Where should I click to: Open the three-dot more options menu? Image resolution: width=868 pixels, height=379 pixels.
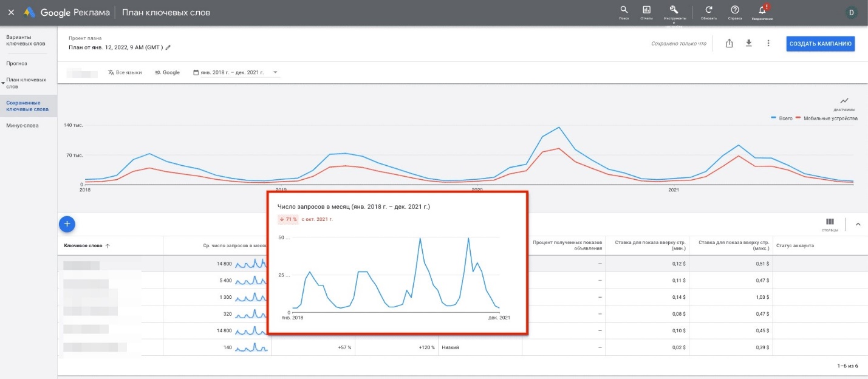click(768, 43)
